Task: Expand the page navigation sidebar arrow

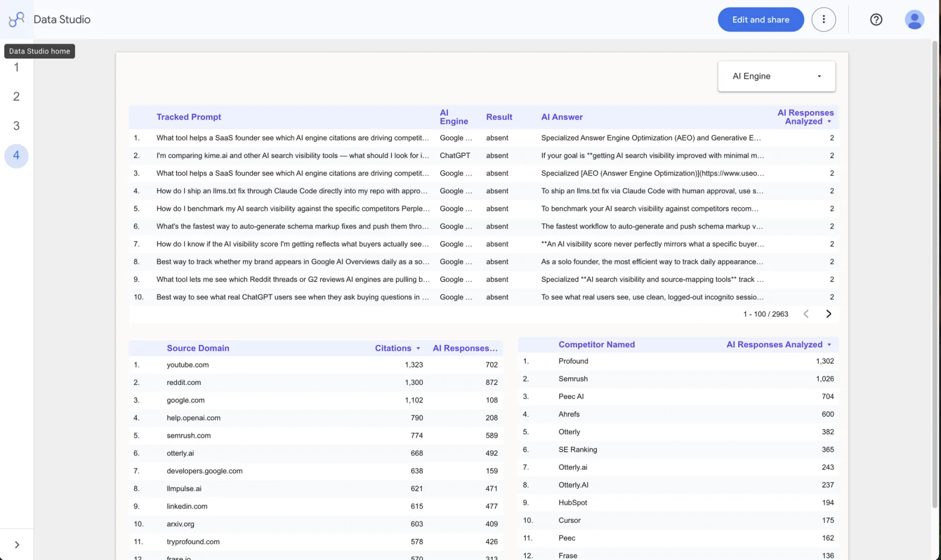Action: coord(16,545)
